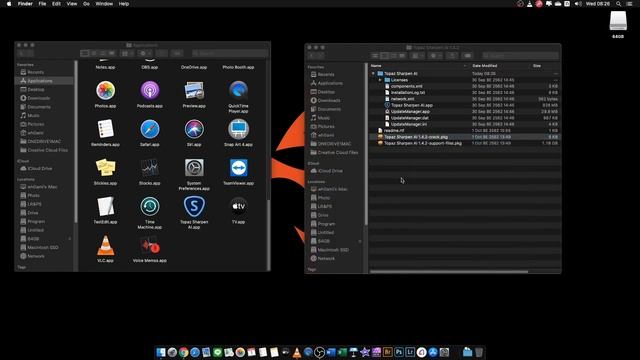Viewport: 640px width, 360px height.
Task: Select Topaz Sharpen AI.app in the Applications window
Action: 194,207
